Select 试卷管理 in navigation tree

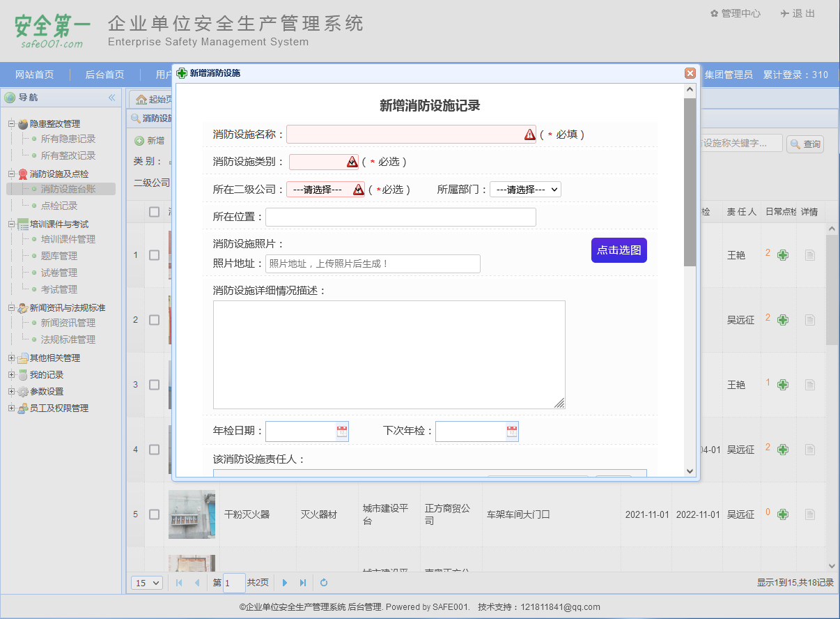click(x=59, y=273)
